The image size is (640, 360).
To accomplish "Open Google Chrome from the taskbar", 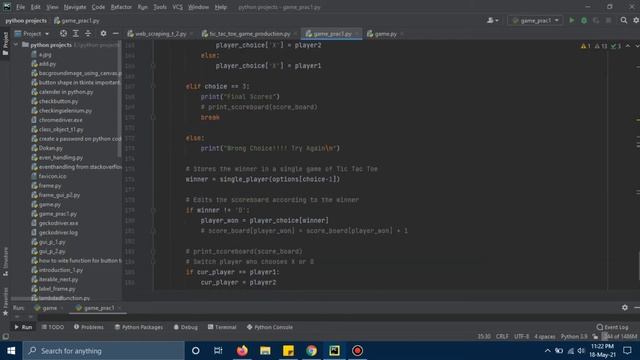I will coord(311,351).
